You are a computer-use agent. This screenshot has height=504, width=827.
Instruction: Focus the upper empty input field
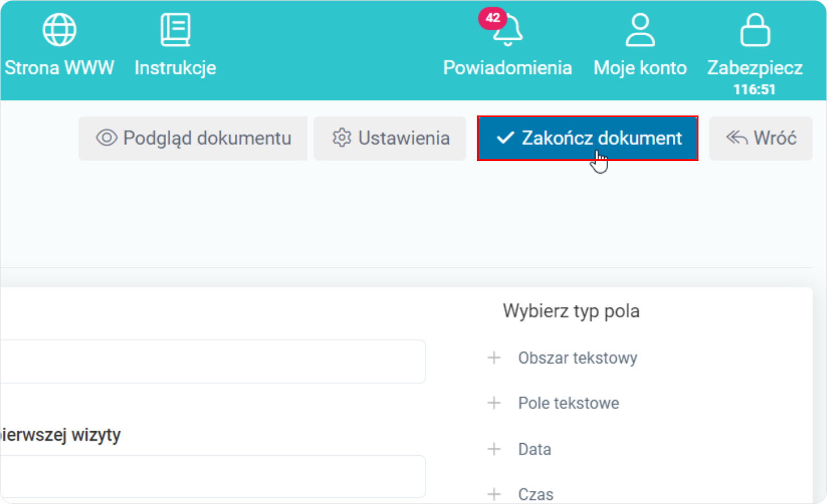213,362
